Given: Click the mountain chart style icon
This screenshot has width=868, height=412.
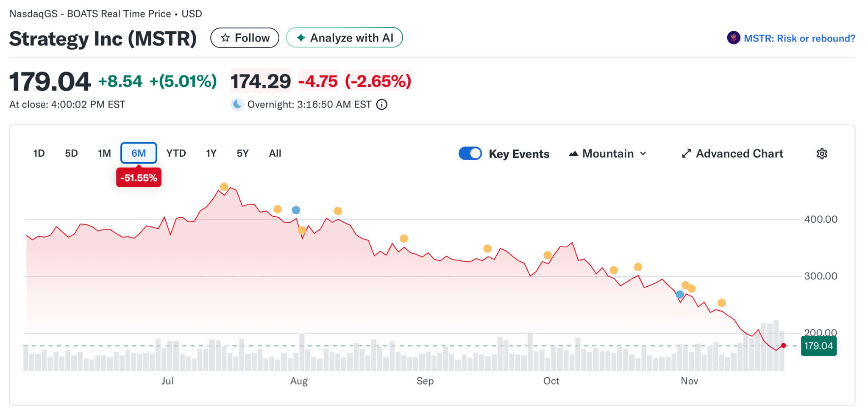Looking at the screenshot, I should pos(573,153).
